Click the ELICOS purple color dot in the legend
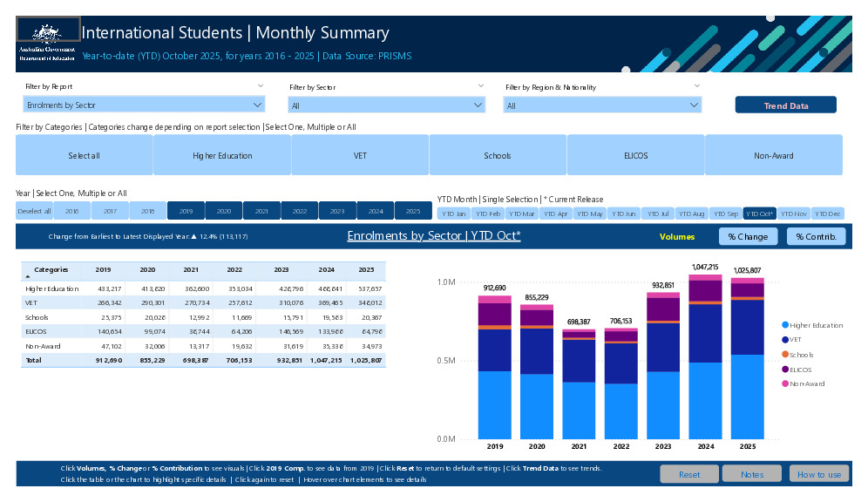 tap(785, 369)
